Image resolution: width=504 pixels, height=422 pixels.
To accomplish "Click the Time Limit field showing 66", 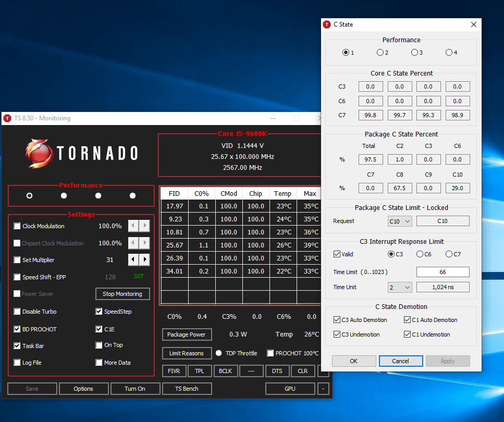I will click(443, 272).
